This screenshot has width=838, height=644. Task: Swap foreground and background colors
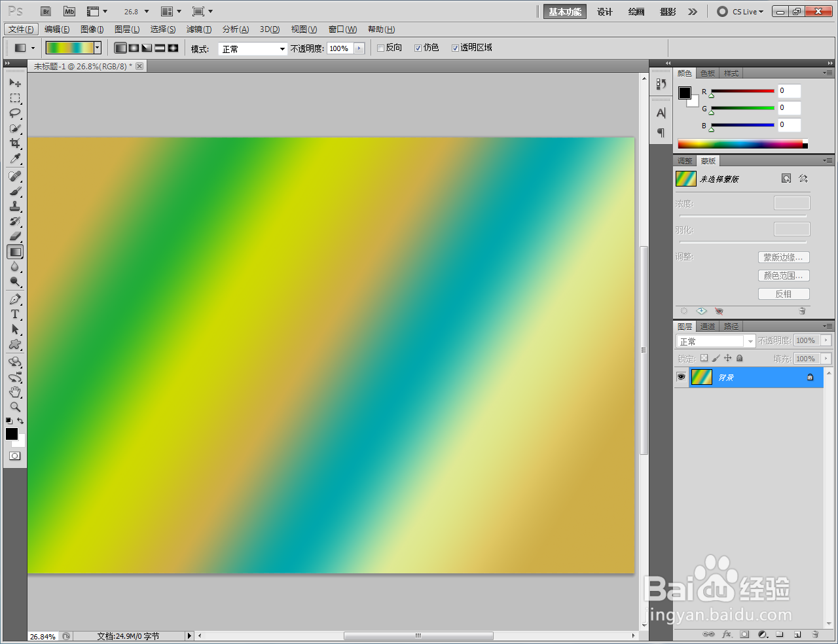[x=21, y=421]
